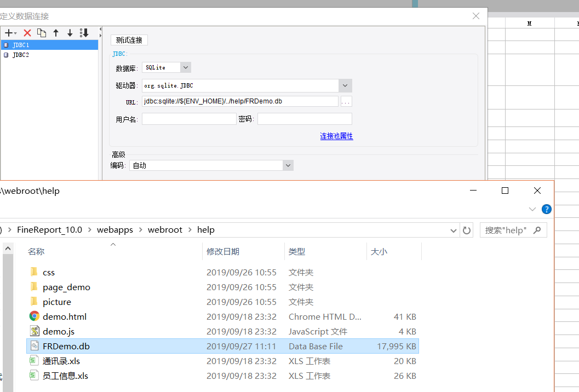The height and width of the screenshot is (392, 579).
Task: Select the picture folder icon
Action: click(x=34, y=302)
